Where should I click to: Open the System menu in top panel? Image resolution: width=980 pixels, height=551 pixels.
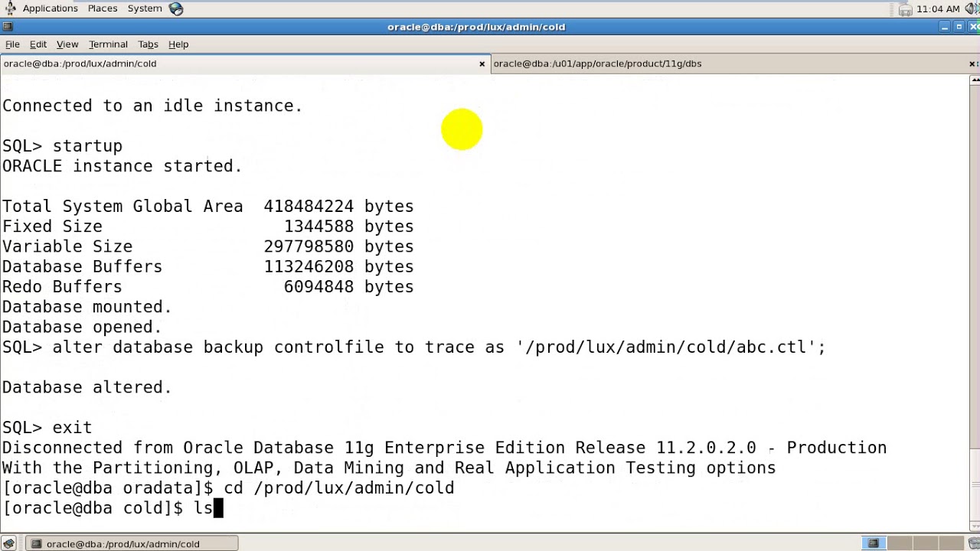145,8
